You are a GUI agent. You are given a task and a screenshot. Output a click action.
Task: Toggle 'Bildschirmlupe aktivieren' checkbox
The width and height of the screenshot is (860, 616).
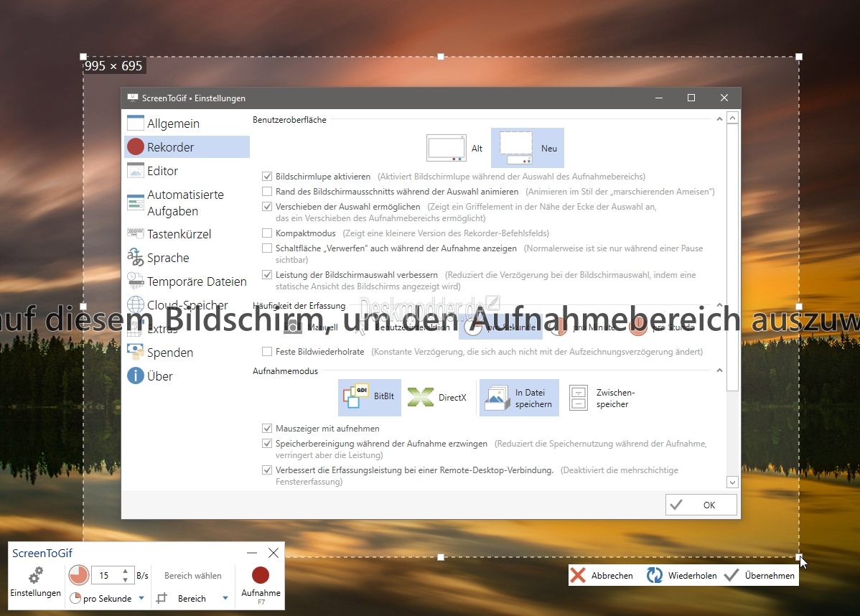point(267,177)
